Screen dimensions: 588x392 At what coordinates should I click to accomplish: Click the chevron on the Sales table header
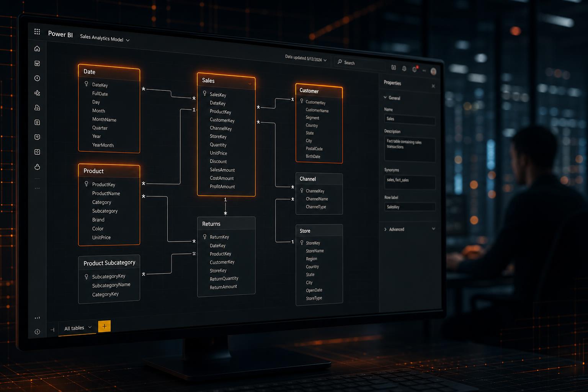click(x=250, y=84)
